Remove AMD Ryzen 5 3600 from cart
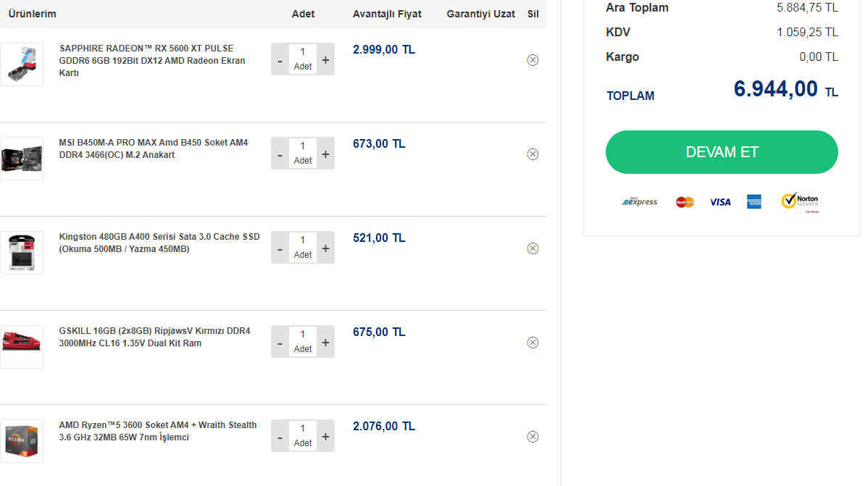This screenshot has height=486, width=868. [x=533, y=437]
